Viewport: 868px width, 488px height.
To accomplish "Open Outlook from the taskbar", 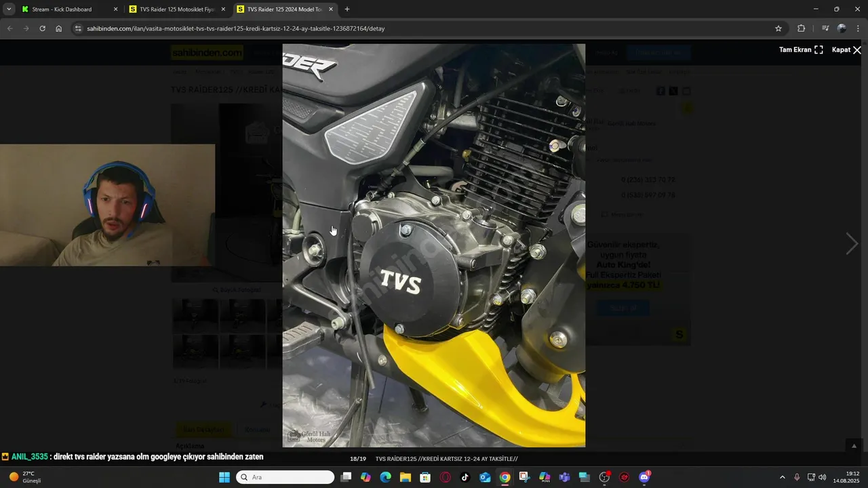I will click(485, 477).
